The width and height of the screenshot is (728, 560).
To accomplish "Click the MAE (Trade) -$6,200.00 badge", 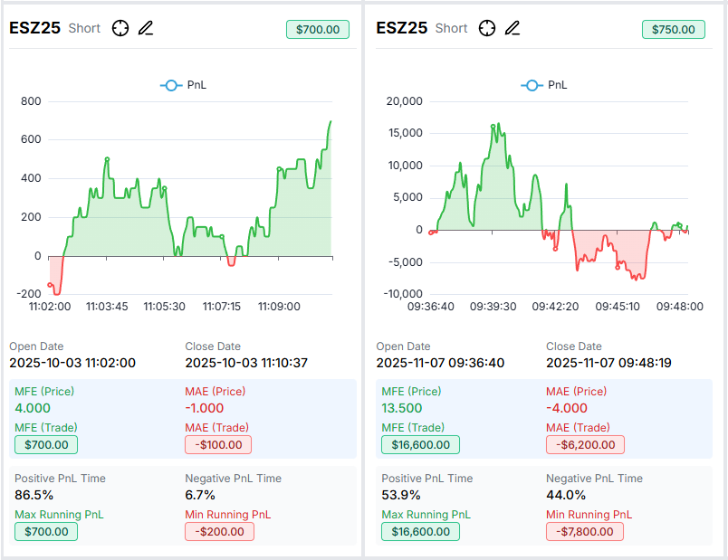I will point(585,444).
